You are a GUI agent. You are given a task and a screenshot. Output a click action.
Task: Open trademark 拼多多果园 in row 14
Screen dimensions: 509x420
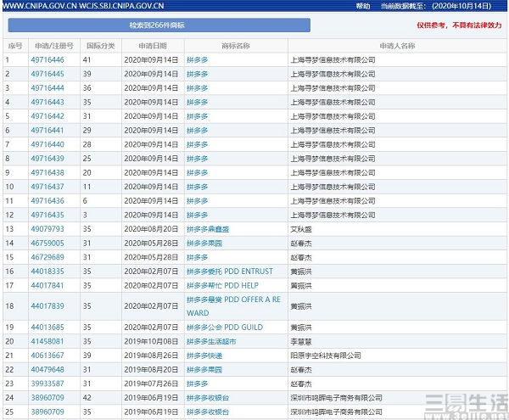coord(204,244)
